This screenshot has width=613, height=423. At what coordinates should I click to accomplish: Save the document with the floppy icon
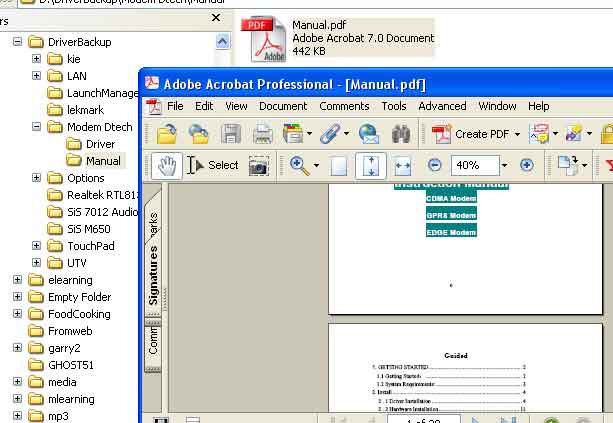231,134
